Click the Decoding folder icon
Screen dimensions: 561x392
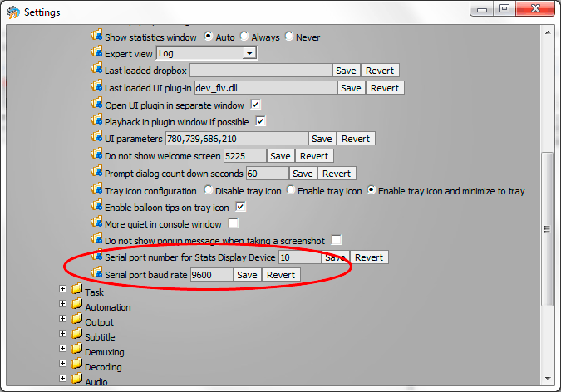click(77, 366)
